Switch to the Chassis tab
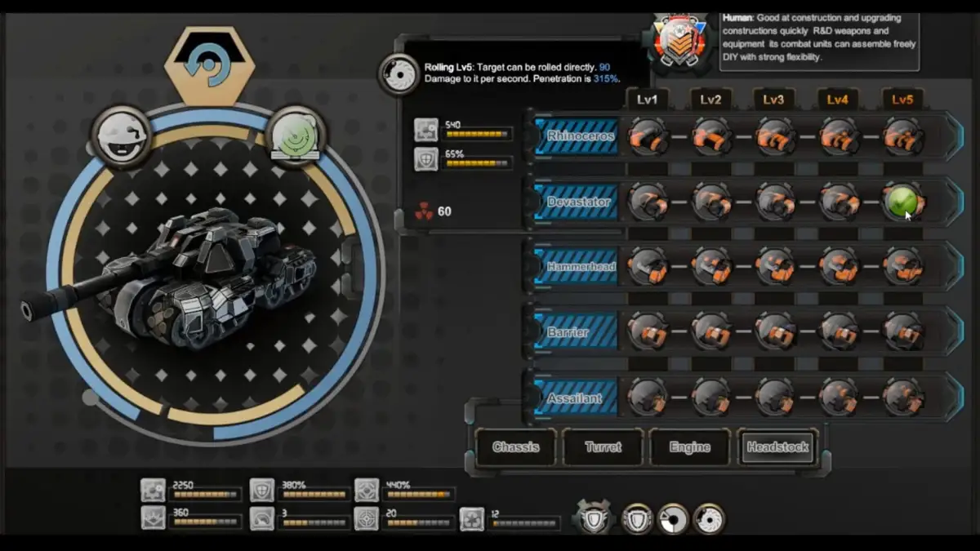Viewport: 980px width, 551px height. tap(516, 447)
